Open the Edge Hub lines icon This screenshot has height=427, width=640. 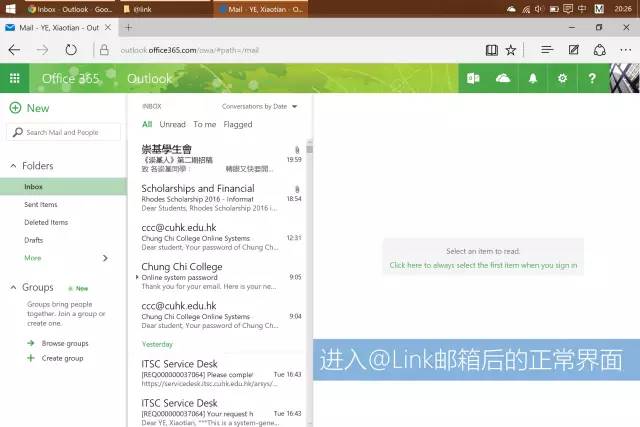[x=547, y=49]
